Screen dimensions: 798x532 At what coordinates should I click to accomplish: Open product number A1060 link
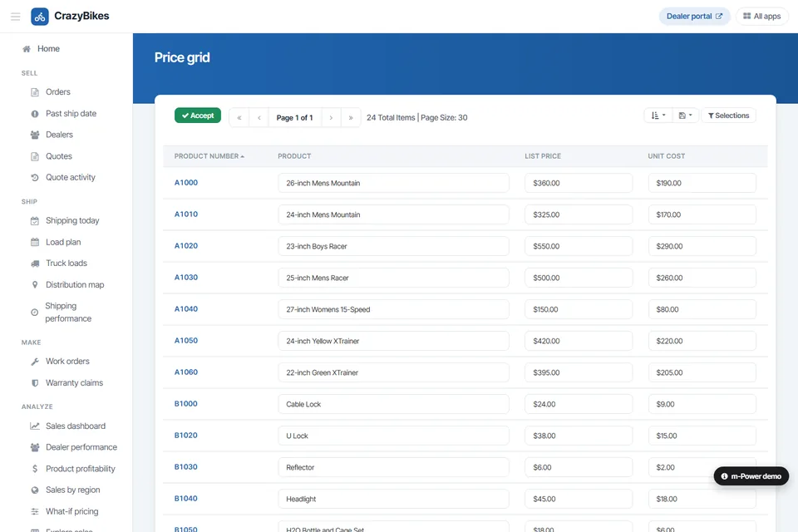point(185,372)
